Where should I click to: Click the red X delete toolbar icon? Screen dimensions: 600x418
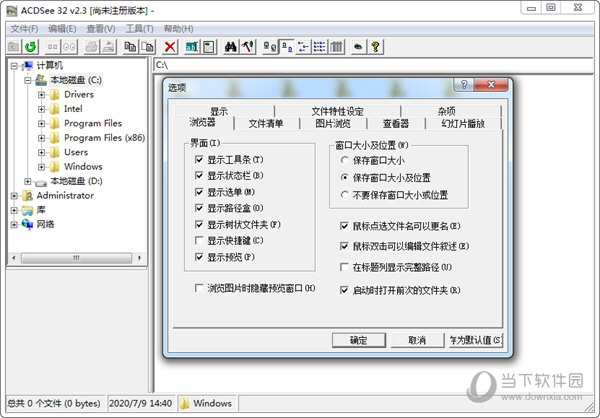point(170,47)
